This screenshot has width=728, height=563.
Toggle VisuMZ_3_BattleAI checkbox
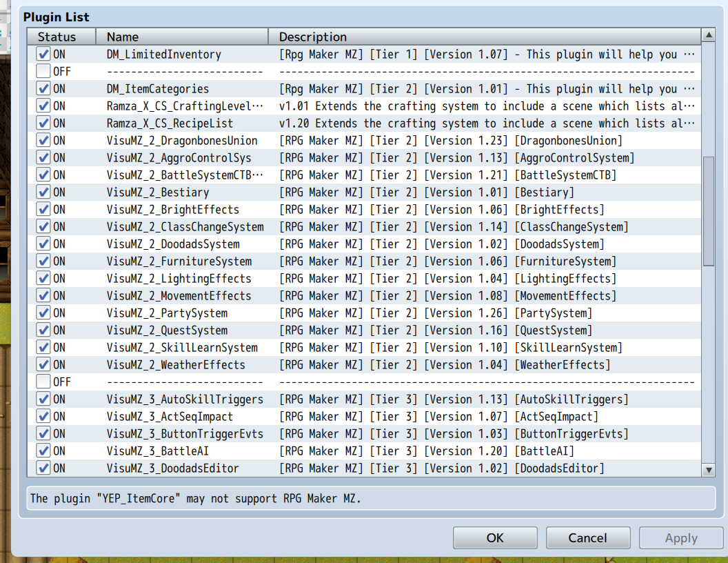(x=43, y=451)
